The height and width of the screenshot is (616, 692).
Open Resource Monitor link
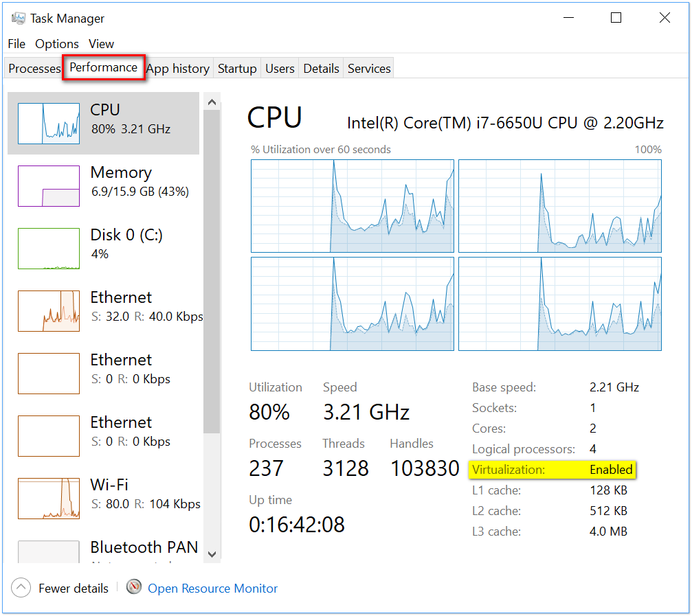coord(213,589)
